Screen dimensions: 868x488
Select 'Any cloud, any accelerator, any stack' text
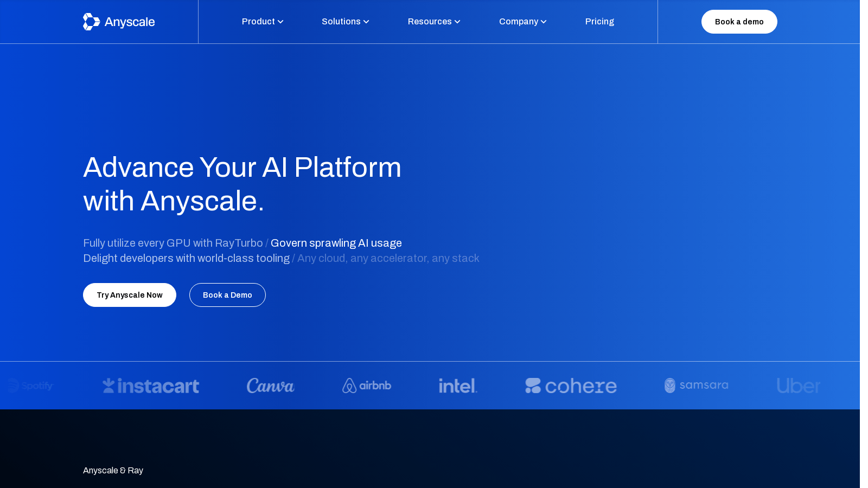pyautogui.click(x=388, y=258)
